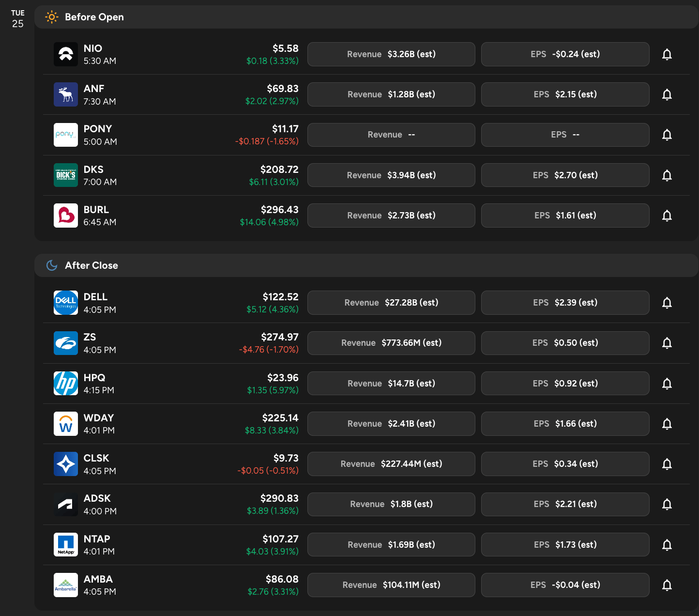
Task: Click the NIO ticker symbol text
Action: pyautogui.click(x=93, y=48)
